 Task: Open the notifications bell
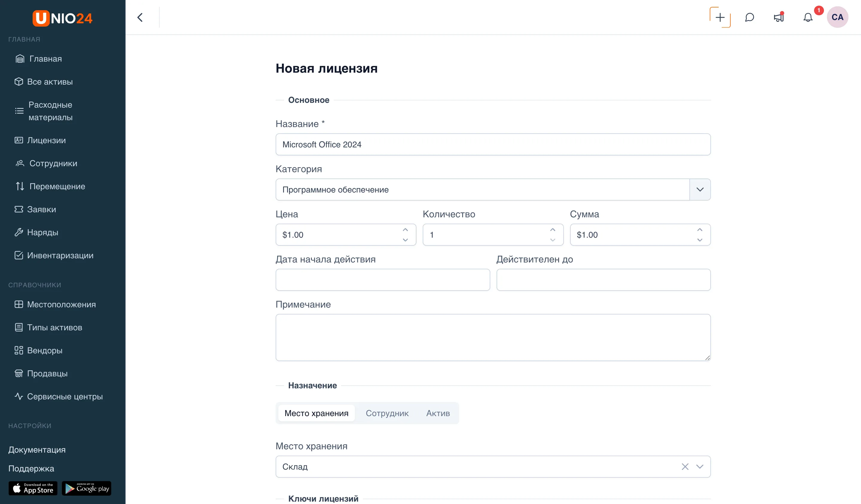point(808,17)
